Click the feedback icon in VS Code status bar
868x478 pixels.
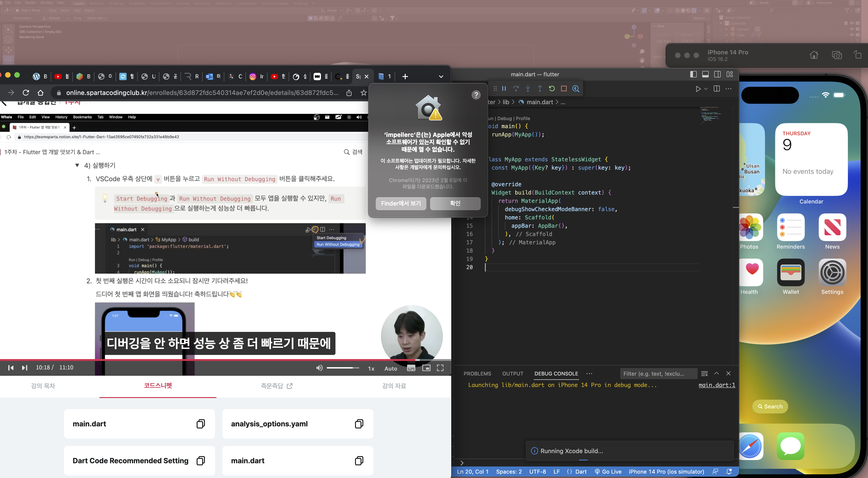coord(715,472)
